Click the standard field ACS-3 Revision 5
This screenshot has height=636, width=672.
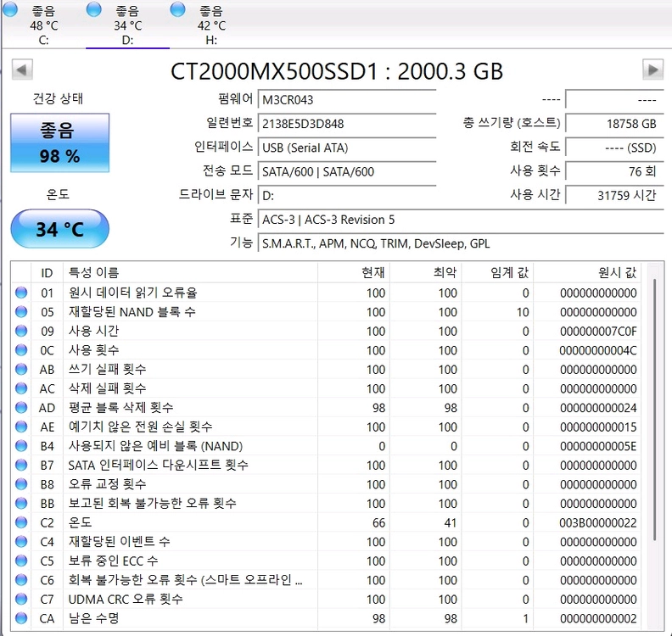[461, 220]
